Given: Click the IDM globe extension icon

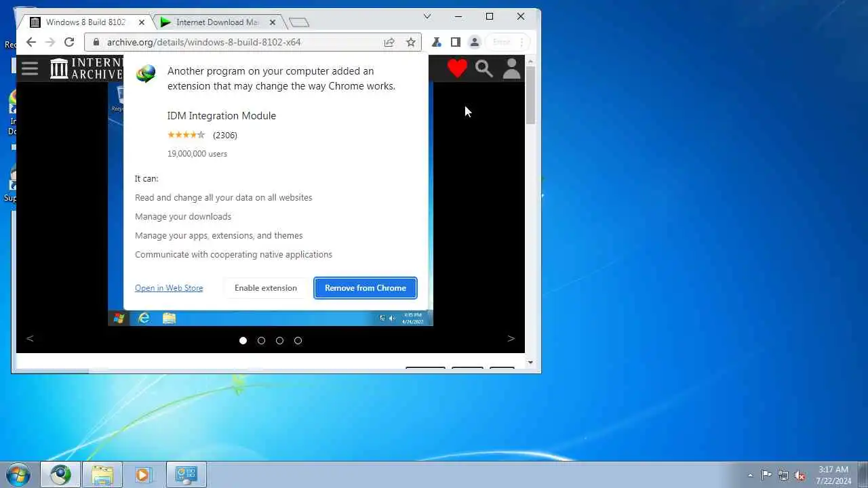Looking at the screenshot, I should coord(146,74).
